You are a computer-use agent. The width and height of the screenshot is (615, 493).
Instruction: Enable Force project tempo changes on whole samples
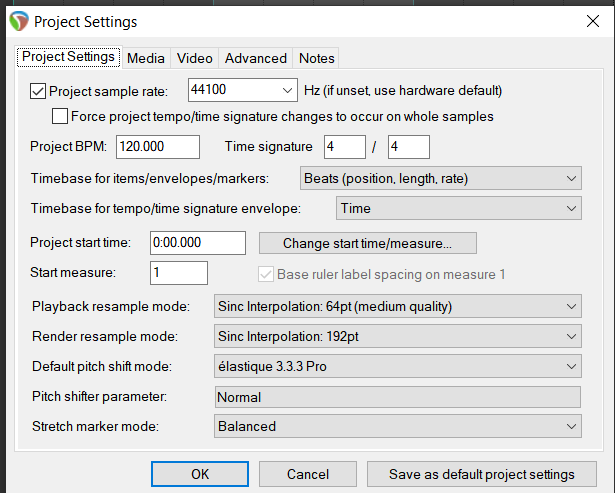(60, 116)
